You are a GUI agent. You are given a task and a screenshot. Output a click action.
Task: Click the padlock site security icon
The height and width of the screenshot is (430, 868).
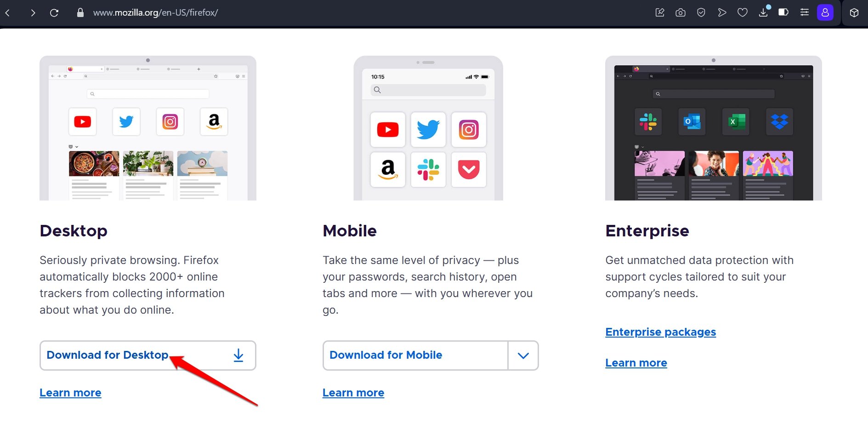pyautogui.click(x=80, y=13)
